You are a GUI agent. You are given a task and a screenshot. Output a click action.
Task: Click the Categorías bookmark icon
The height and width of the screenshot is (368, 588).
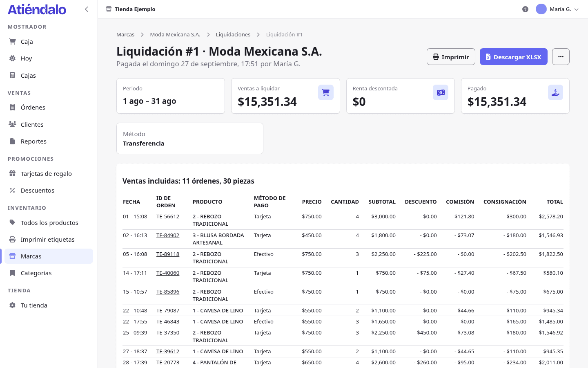(x=13, y=273)
